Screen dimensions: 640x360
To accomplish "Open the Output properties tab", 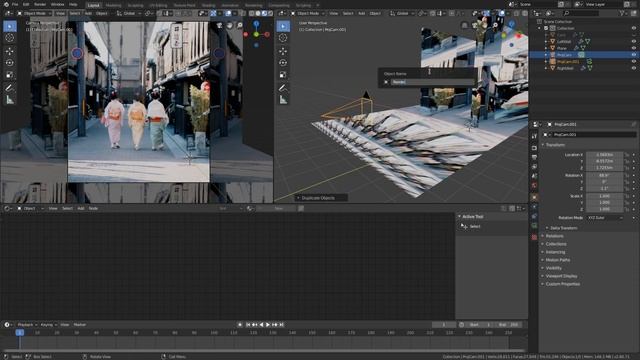I will click(x=534, y=157).
